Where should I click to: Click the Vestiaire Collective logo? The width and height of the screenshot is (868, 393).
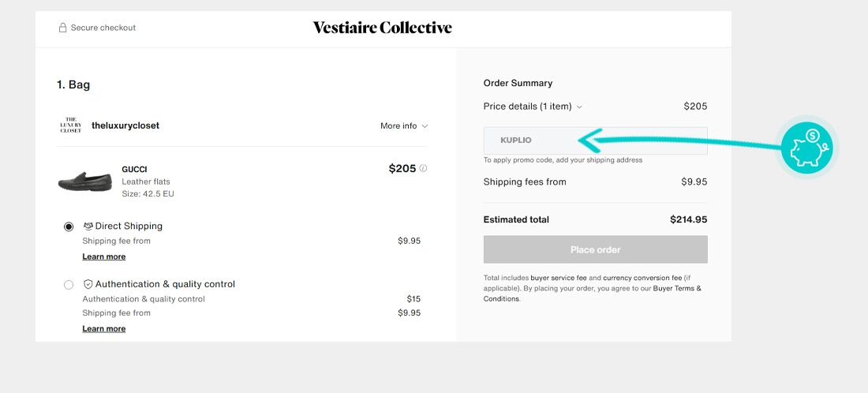[383, 28]
